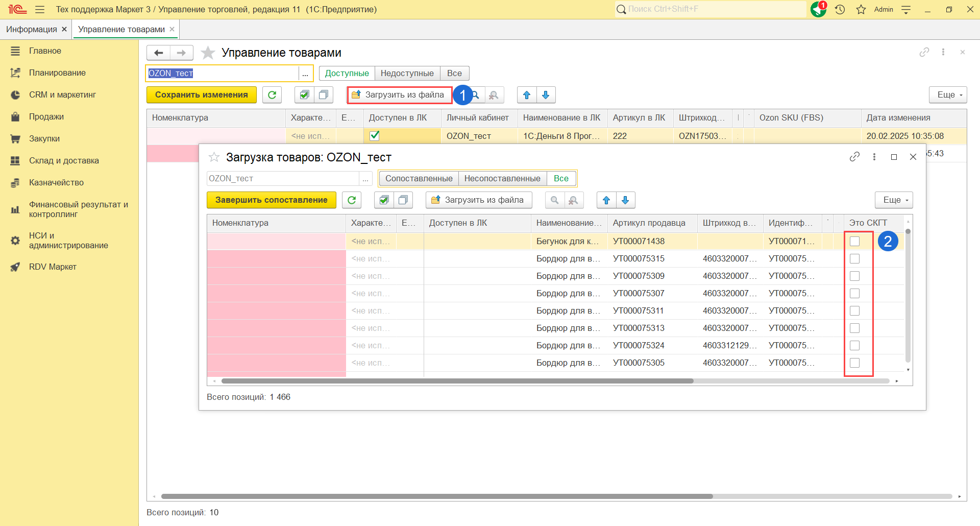The width and height of the screenshot is (980, 526).
Task: Add Управление товарами to favorites star
Action: tap(208, 53)
